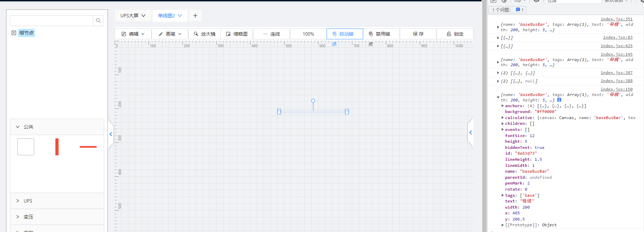Toggle the 锁定 lock button
This screenshot has width=644, height=232.
coord(455,34)
